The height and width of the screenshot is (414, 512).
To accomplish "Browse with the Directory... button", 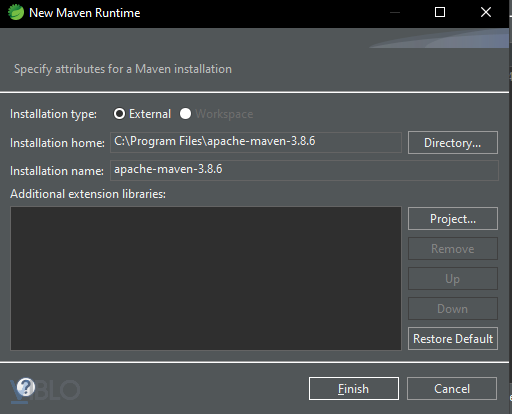I will pos(453,143).
